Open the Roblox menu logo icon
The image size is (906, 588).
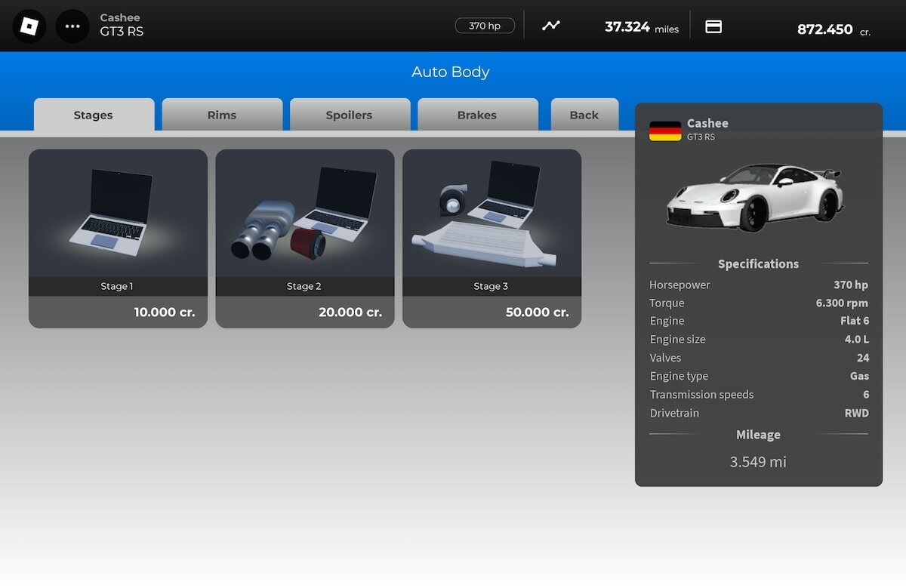(29, 26)
